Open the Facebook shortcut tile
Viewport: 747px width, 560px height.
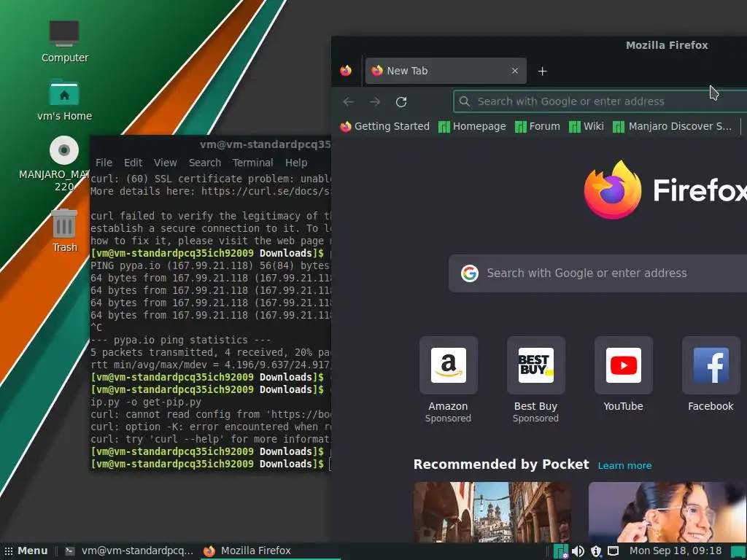click(711, 374)
